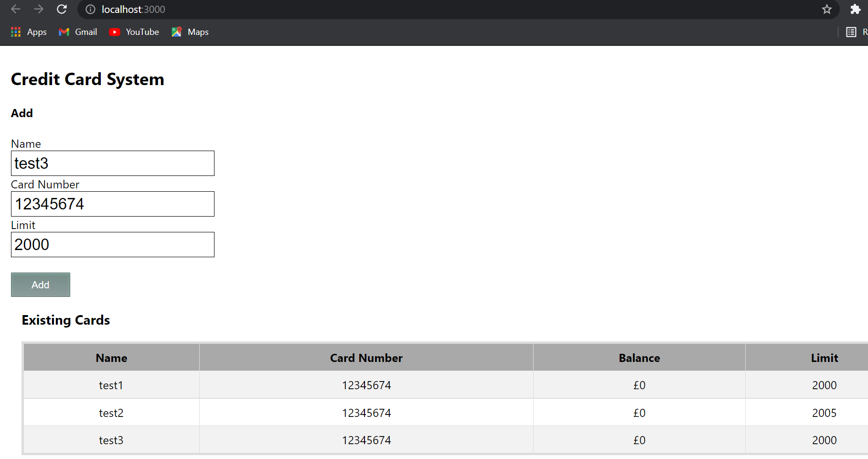Click the Card Number column header
This screenshot has height=459, width=868.
click(366, 358)
